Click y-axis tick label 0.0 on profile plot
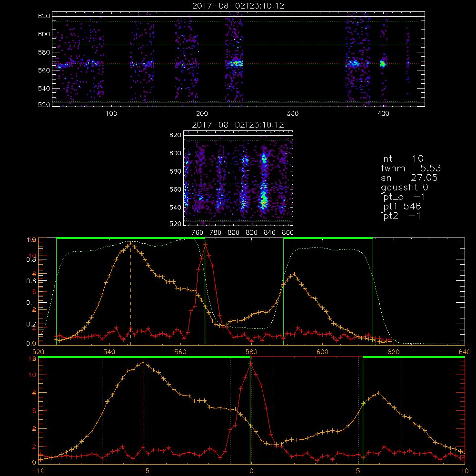476x476 pixels. [31, 344]
